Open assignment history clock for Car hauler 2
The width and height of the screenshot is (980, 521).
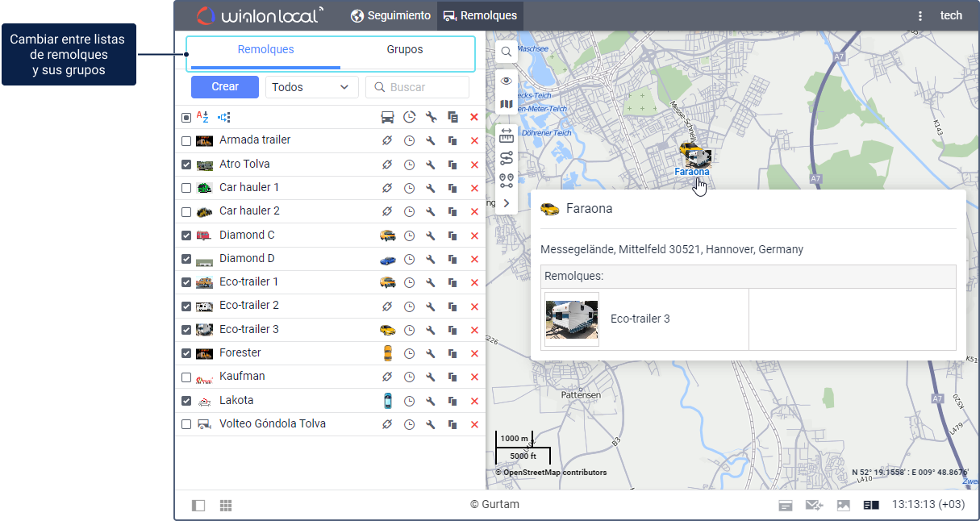coord(409,211)
